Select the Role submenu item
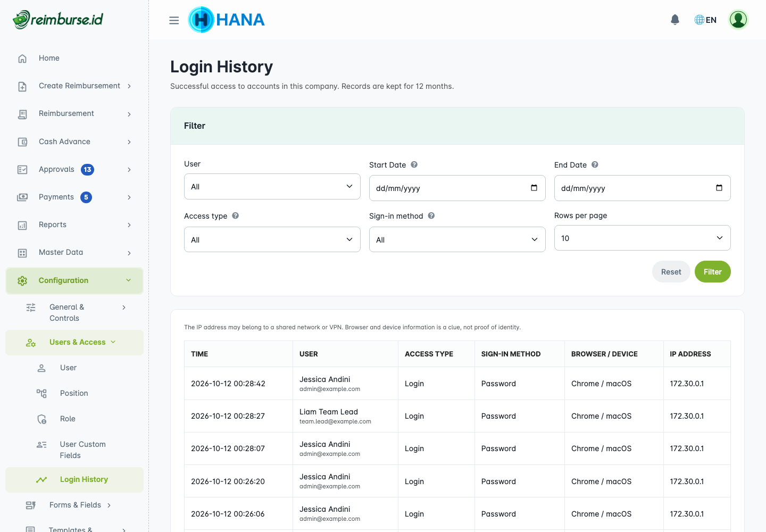766x532 pixels. (x=74, y=419)
